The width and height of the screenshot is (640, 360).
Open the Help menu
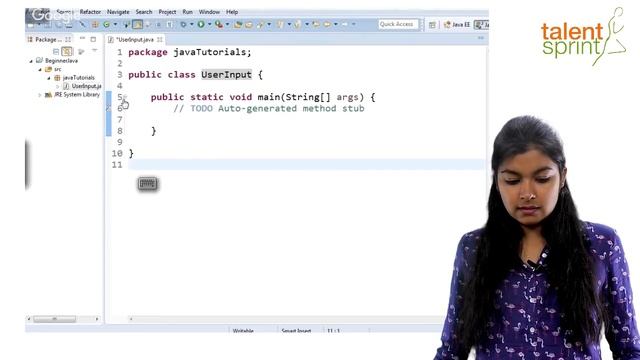point(232,12)
